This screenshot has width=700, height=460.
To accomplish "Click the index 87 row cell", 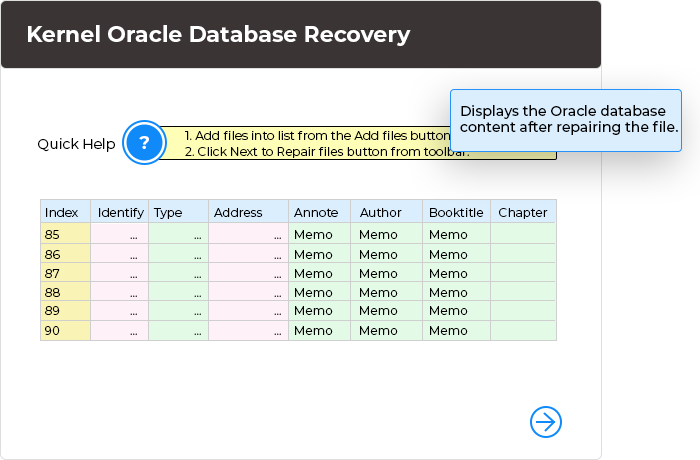I will (x=65, y=273).
